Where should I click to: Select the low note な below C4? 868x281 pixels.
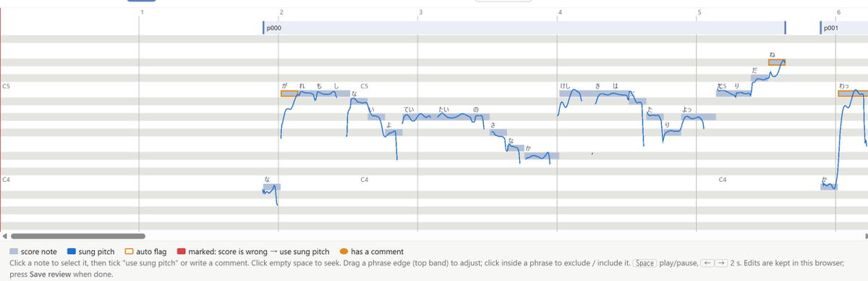(x=271, y=187)
